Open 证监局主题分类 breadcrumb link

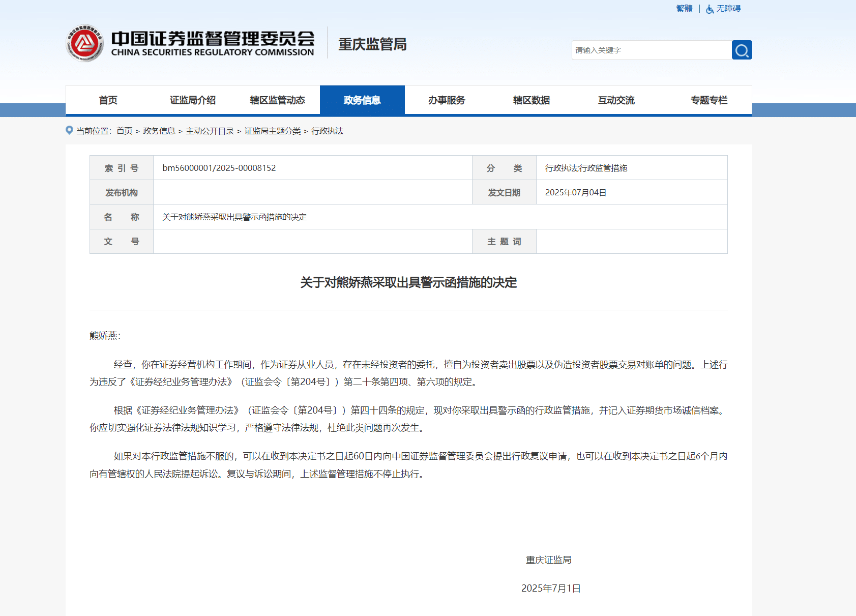pyautogui.click(x=274, y=131)
